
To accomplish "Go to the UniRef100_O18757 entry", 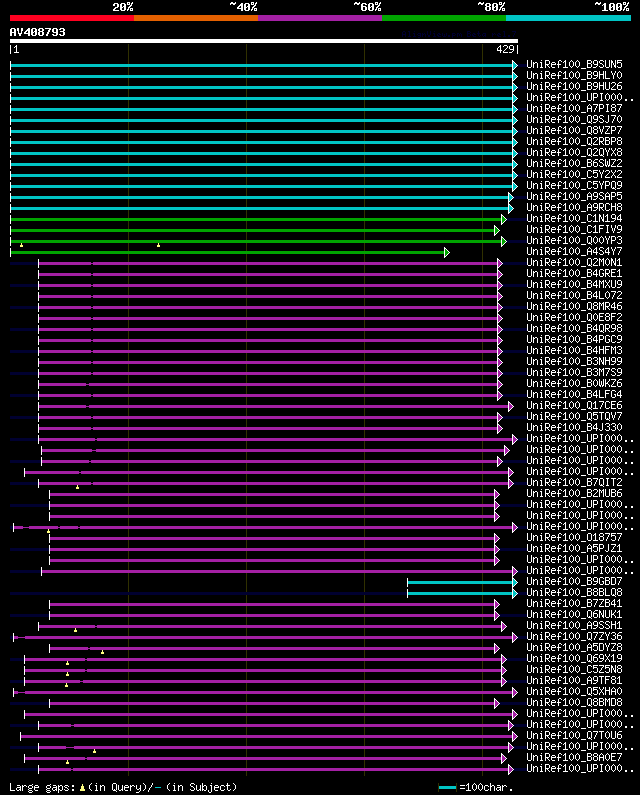I will coord(574,537).
